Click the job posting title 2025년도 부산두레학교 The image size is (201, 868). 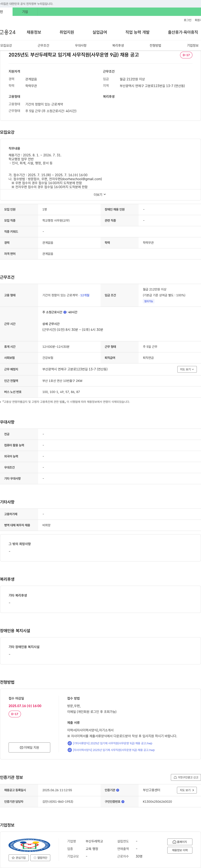73,55
